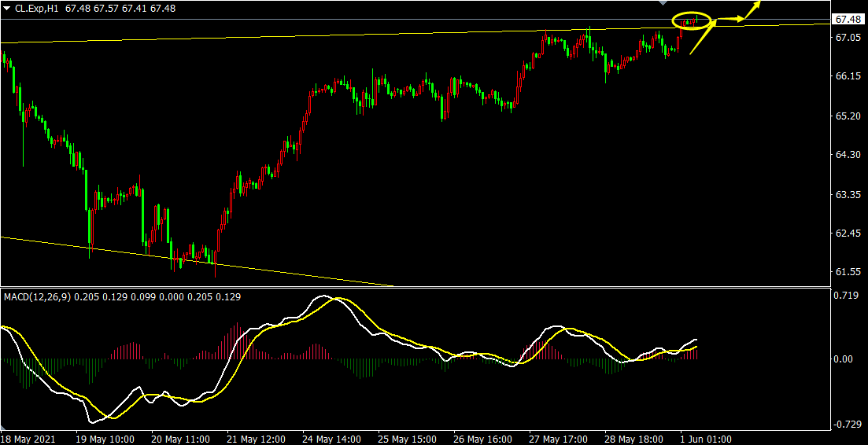Click the 27 May 17:00 time label

click(x=557, y=439)
